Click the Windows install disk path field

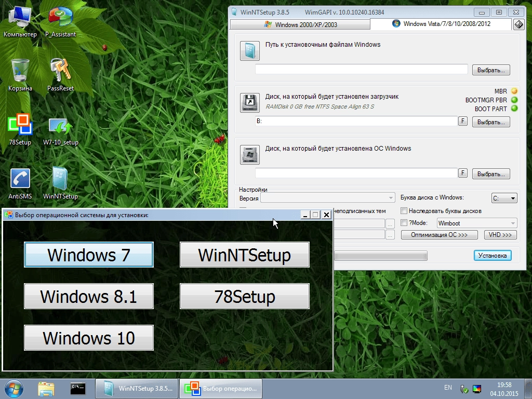tap(356, 173)
